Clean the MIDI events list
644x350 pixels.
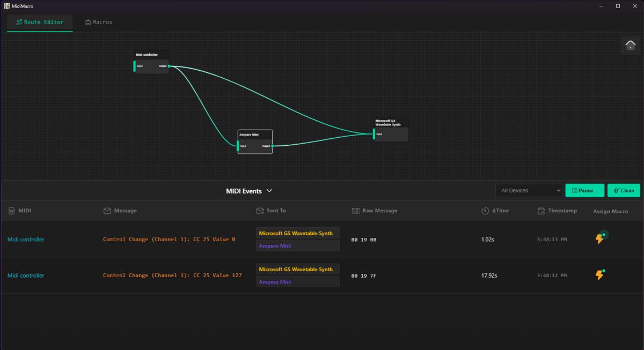(x=624, y=190)
